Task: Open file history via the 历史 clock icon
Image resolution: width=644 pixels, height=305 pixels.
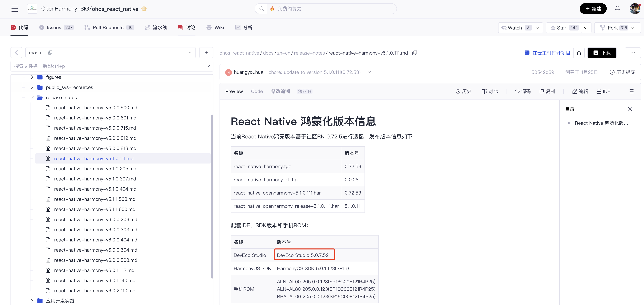Action: tap(463, 91)
